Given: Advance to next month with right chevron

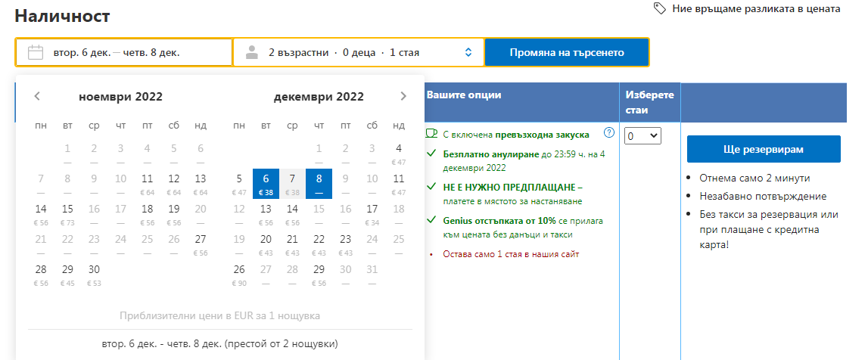Looking at the screenshot, I should [403, 96].
